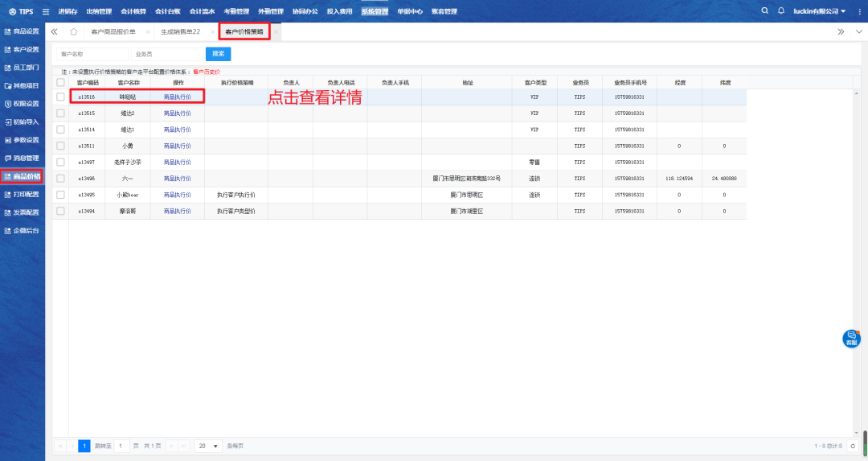Click the table refresh icon at bottom right
This screenshot has width=868, height=461.
tap(853, 446)
